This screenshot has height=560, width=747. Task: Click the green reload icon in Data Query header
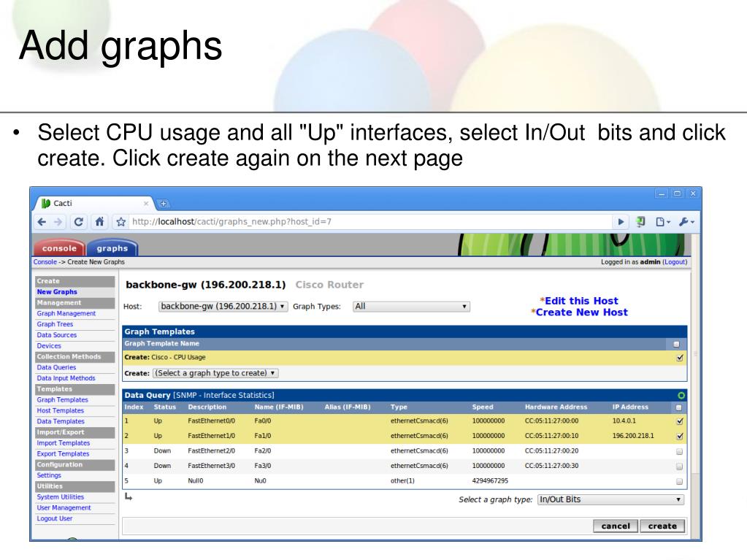(681, 395)
